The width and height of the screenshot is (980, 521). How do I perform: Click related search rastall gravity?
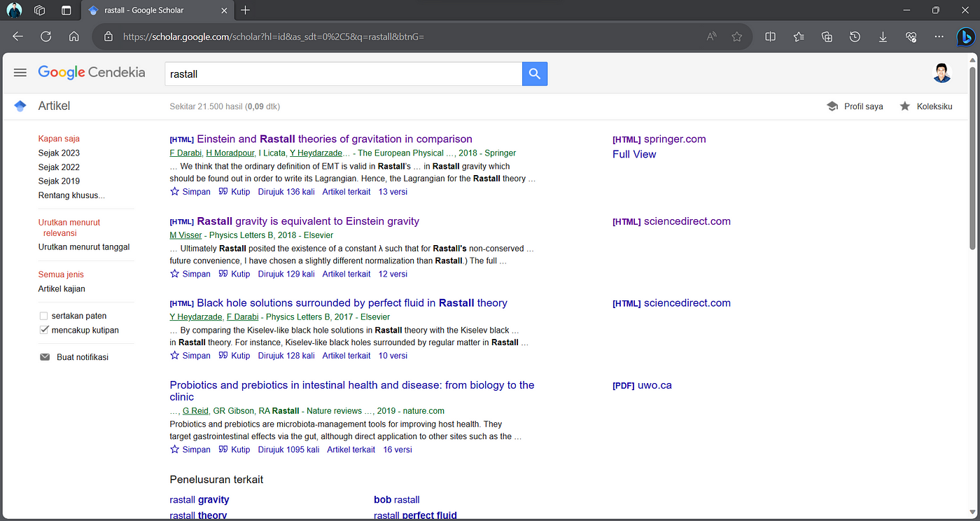199,500
